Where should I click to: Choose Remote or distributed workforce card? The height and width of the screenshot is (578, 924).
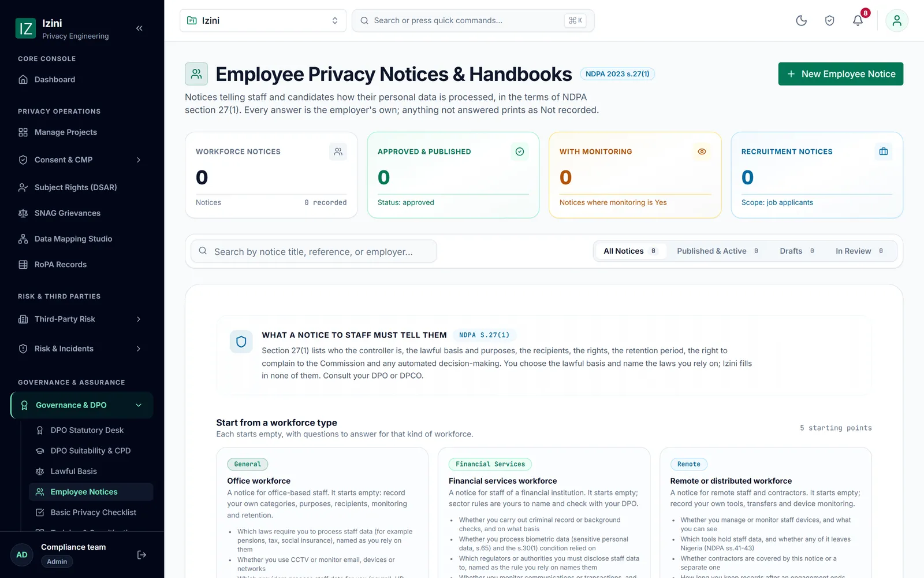766,513
